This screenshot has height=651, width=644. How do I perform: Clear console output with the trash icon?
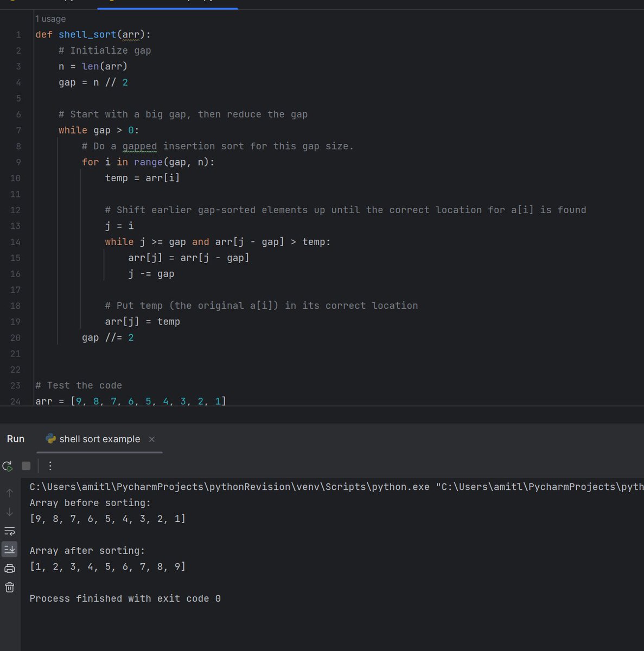point(10,588)
